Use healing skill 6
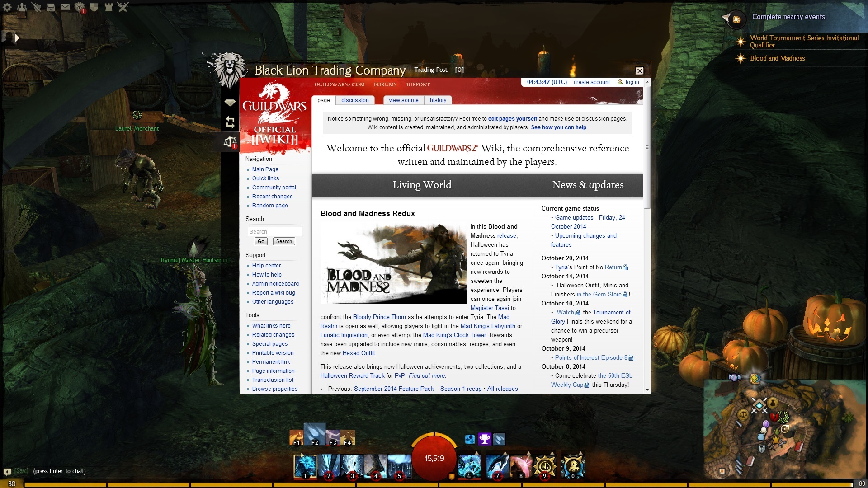Viewport: 868px width, 488px height. 469,466
